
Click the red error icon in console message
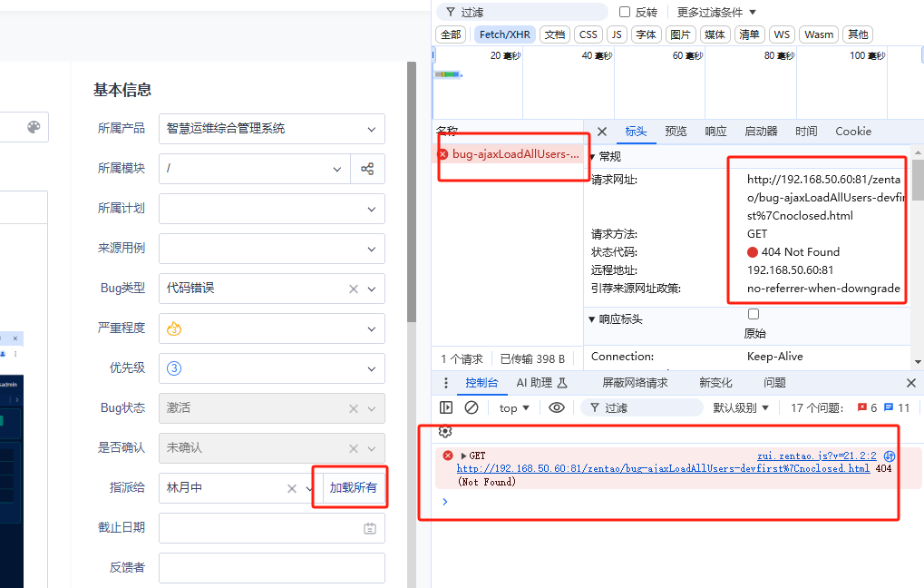click(x=448, y=456)
